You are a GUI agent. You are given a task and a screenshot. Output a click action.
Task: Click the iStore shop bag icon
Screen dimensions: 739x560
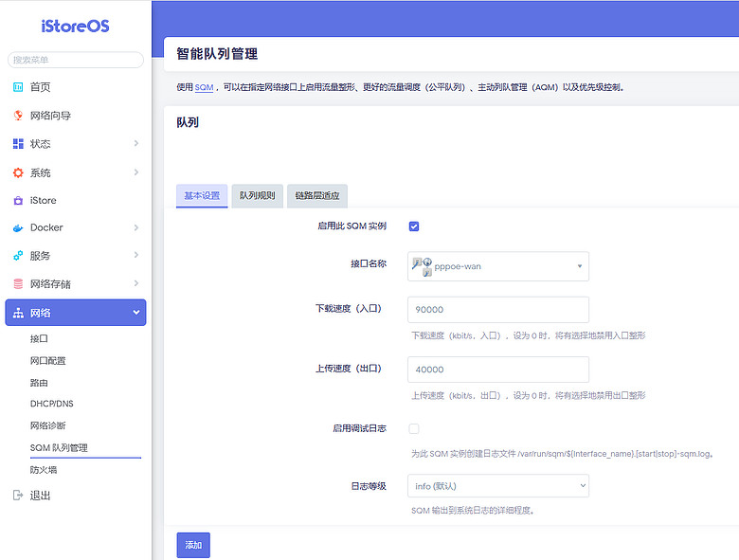pos(18,200)
